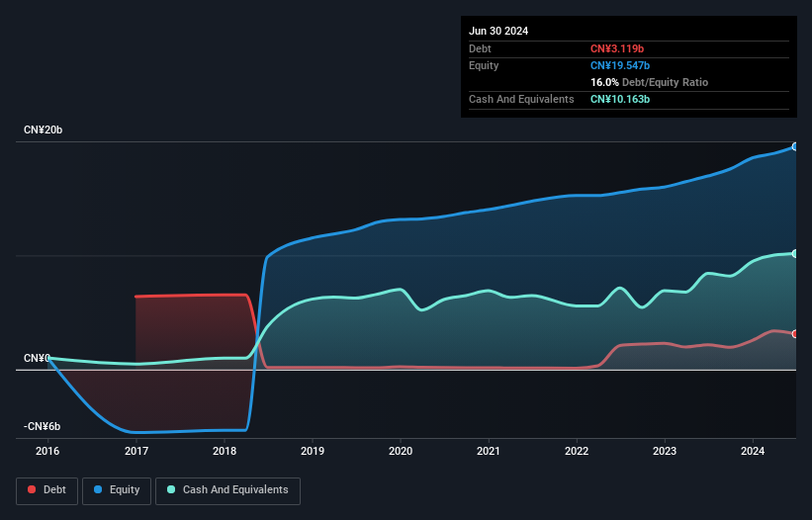Image resolution: width=812 pixels, height=520 pixels.
Task: Click the 2019 axis label
Action: (x=313, y=451)
